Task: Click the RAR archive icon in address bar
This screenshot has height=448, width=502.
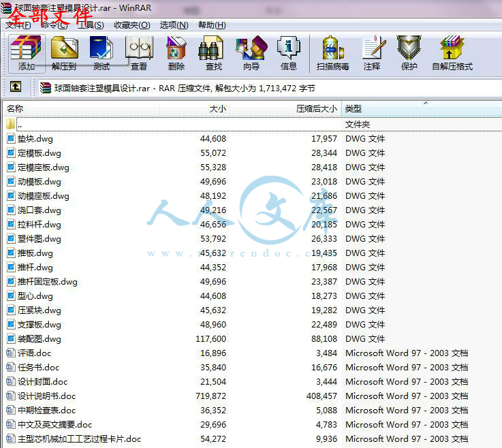Action: 46,88
